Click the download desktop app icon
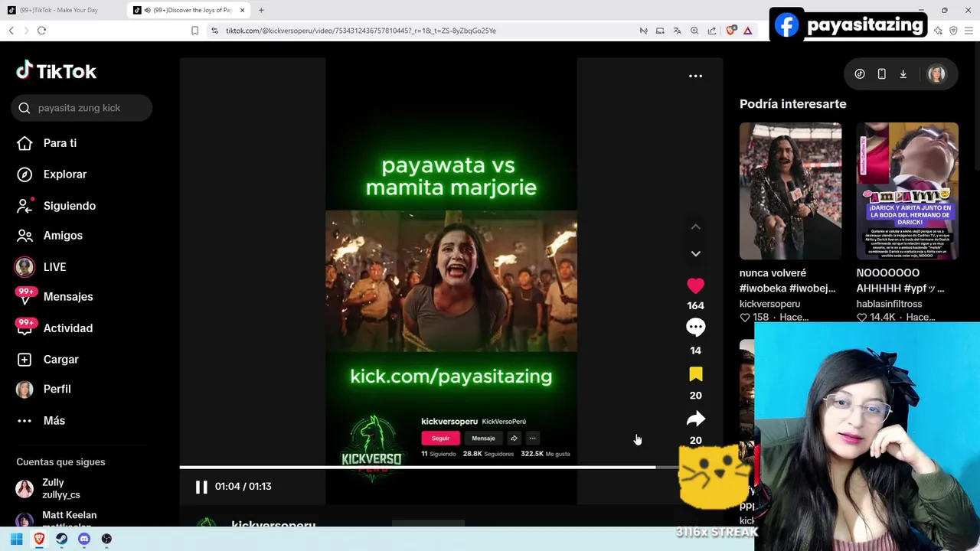Image resolution: width=980 pixels, height=551 pixels. click(x=903, y=74)
